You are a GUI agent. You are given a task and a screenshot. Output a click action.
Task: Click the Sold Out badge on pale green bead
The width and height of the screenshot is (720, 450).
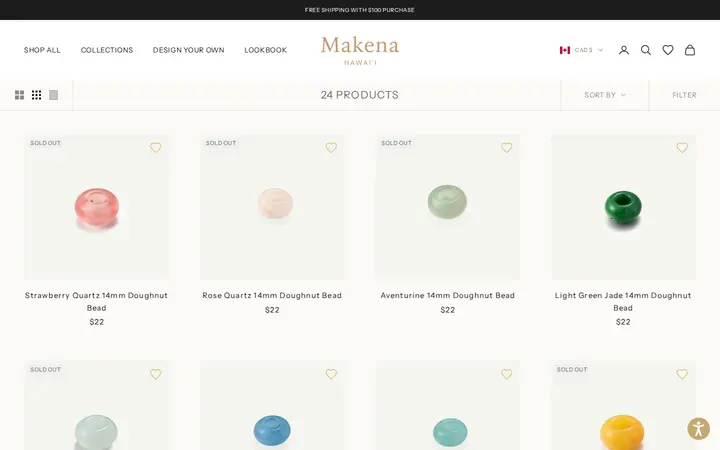[45, 369]
